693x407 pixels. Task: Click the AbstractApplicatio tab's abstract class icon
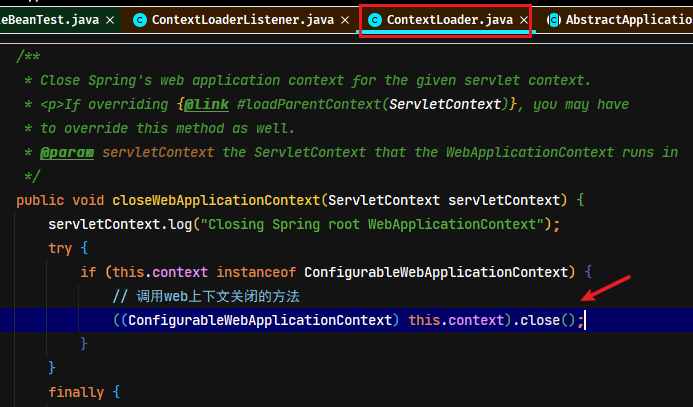[x=554, y=20]
